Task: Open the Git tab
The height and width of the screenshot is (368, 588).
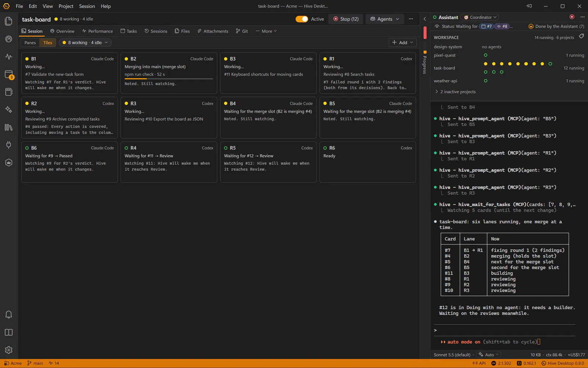Action: [242, 31]
